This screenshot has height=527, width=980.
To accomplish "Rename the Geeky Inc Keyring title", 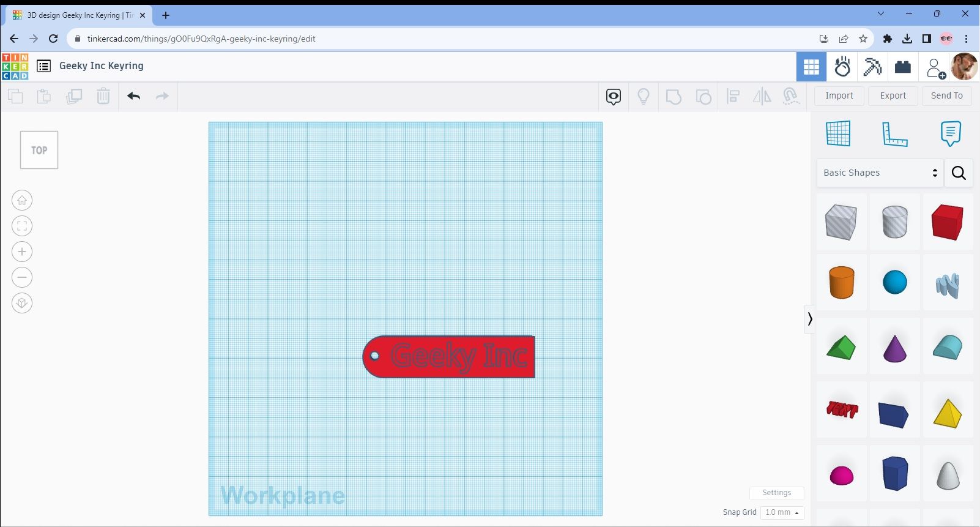I will click(102, 65).
